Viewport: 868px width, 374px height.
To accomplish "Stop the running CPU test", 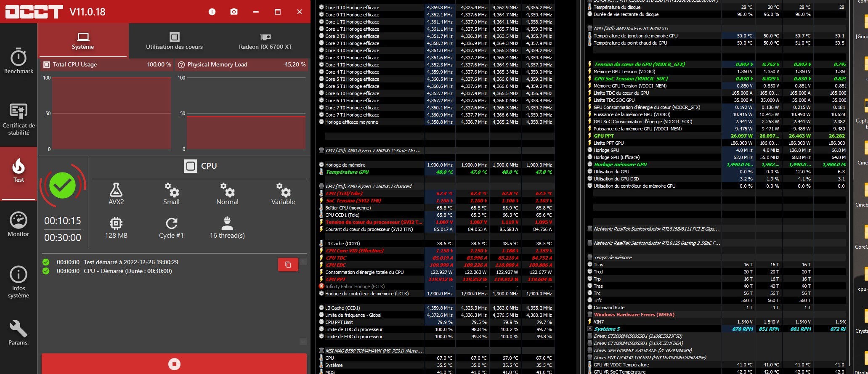I will (174, 364).
